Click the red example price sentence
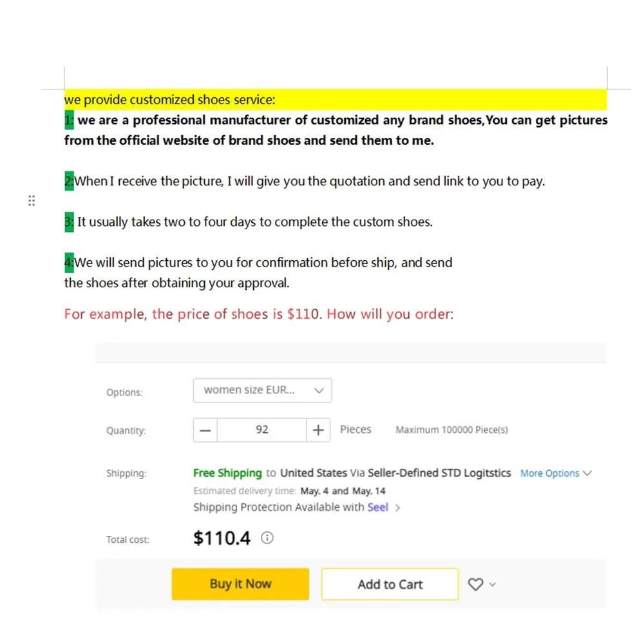The width and height of the screenshot is (644, 644). click(x=259, y=315)
